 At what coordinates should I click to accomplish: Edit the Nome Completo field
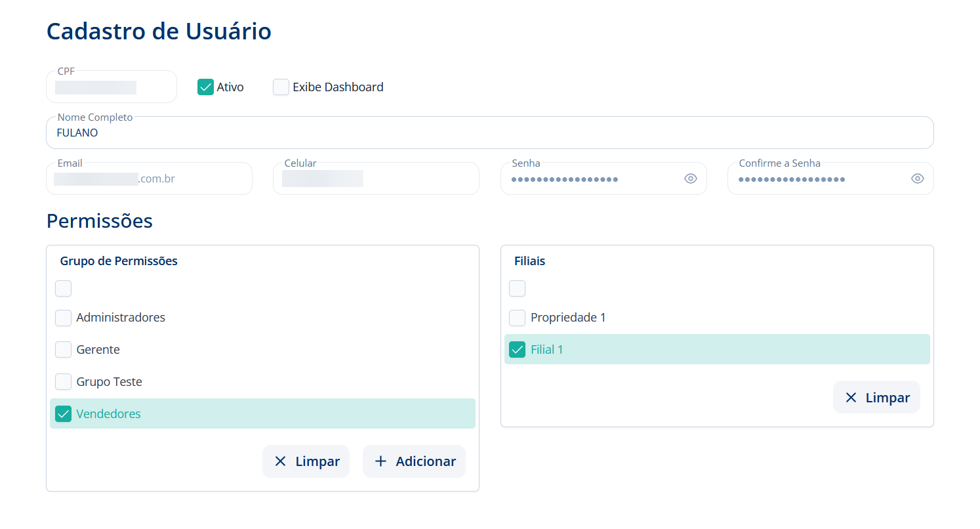(490, 133)
